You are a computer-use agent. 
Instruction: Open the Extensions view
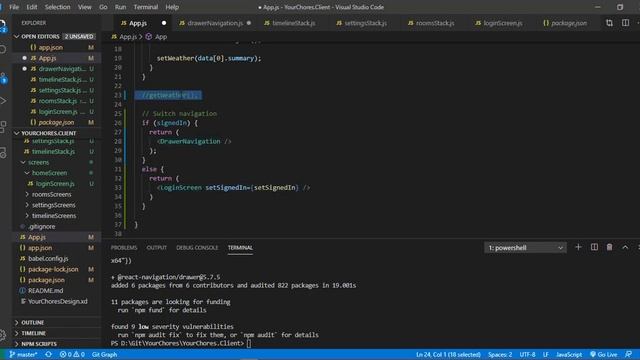[3, 127]
